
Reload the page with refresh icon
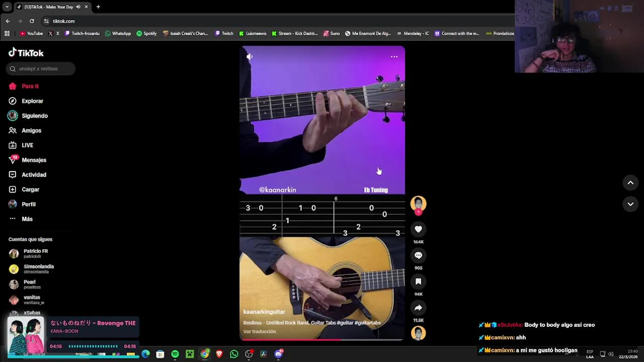click(x=32, y=21)
